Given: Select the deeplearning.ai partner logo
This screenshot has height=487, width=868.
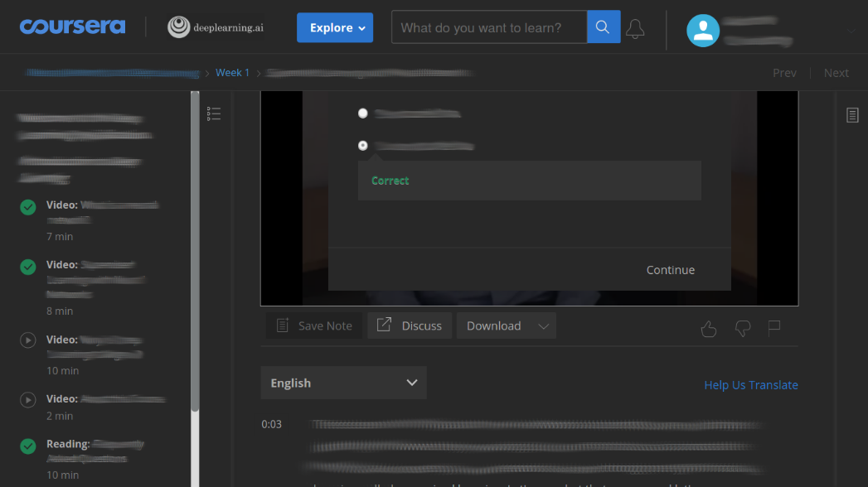Looking at the screenshot, I should 215,27.
